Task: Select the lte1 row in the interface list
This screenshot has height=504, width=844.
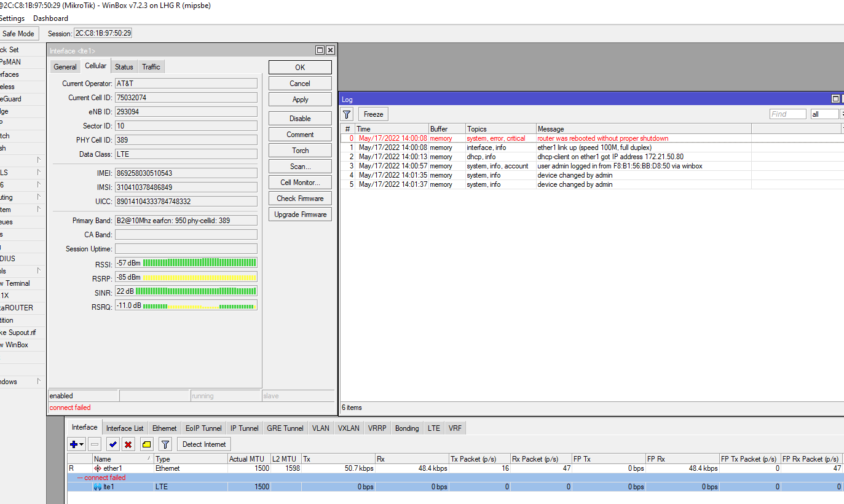Action: [455, 487]
